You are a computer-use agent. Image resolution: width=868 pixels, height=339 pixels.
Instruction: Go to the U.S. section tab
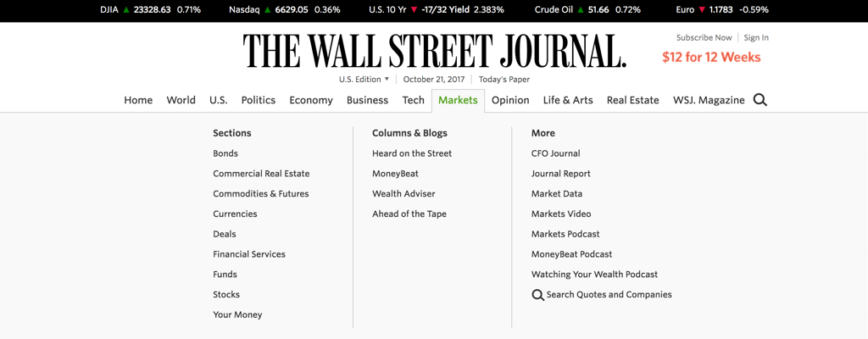(x=218, y=100)
